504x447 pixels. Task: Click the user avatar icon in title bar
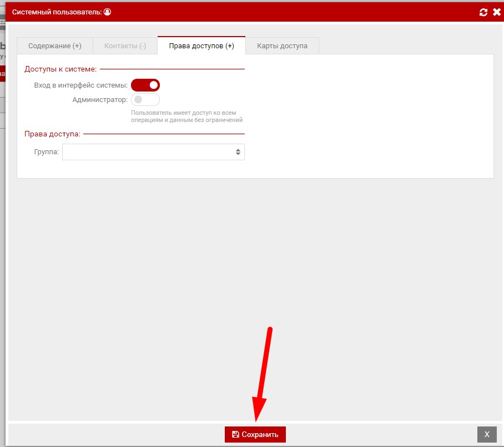coord(107,12)
